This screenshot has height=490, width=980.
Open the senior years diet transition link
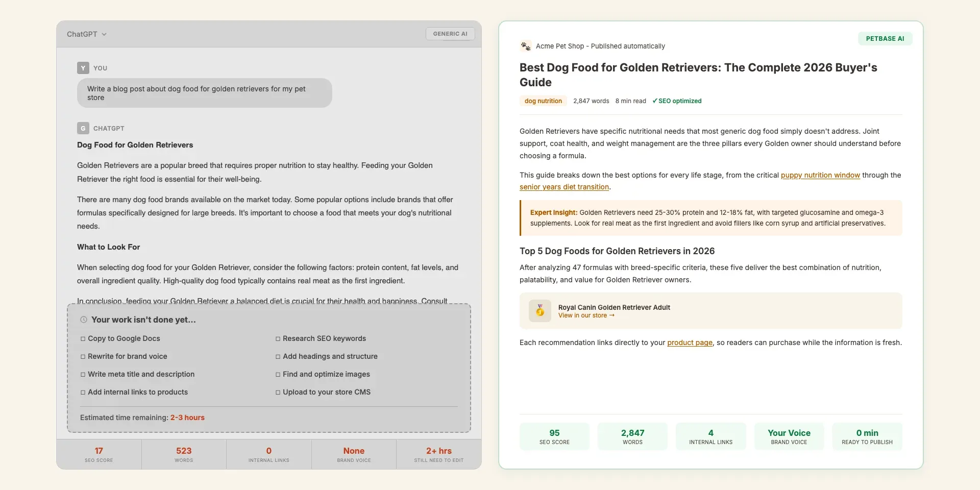pos(564,187)
